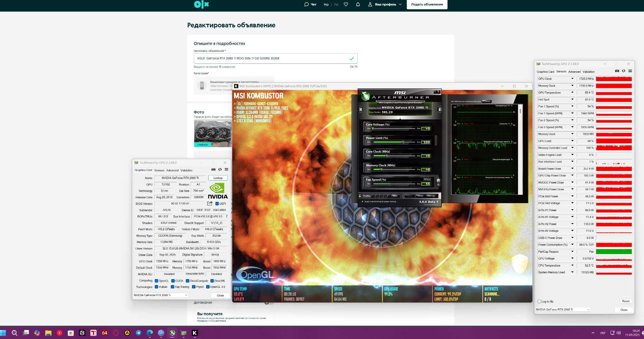Switch to Advanced tab in left GPU-Z
The width and height of the screenshot is (644, 339).
(172, 170)
